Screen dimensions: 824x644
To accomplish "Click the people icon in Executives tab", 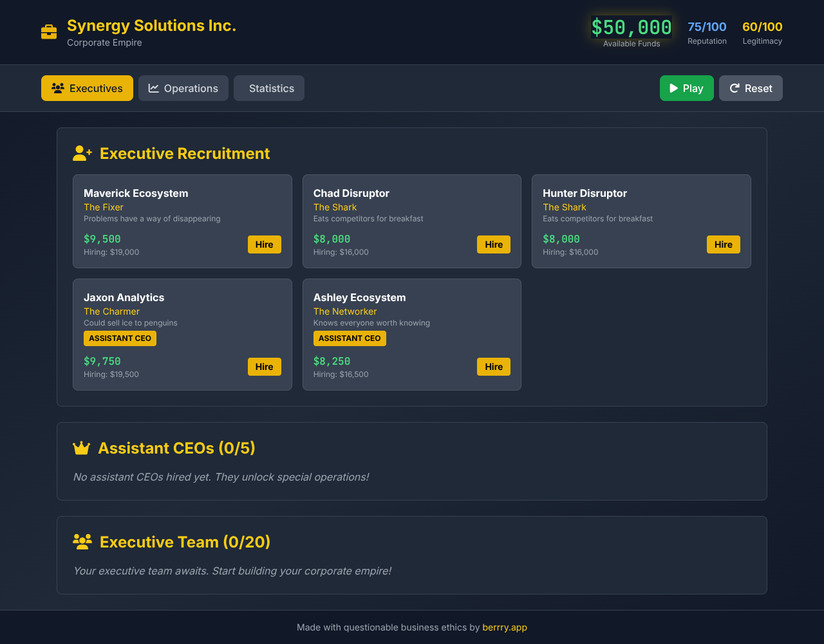I will click(58, 88).
